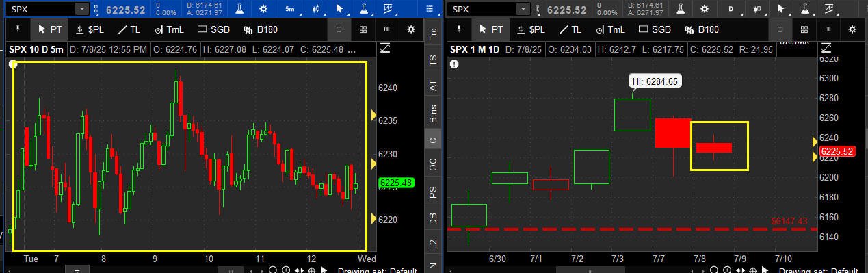Click the red 6225.52 price bubble on right axis
The image size is (868, 273).
[x=837, y=151]
